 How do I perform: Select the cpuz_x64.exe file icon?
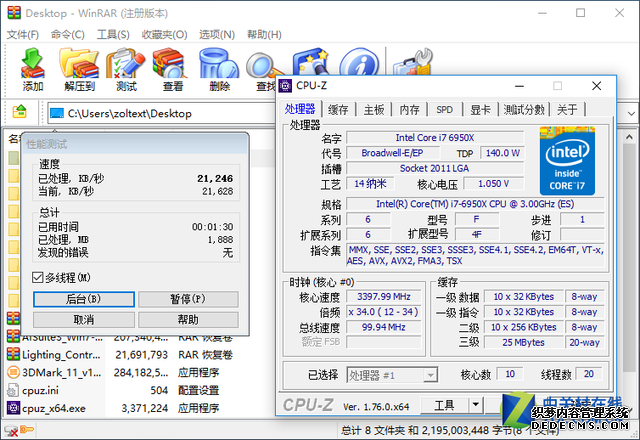pyautogui.click(x=13, y=408)
